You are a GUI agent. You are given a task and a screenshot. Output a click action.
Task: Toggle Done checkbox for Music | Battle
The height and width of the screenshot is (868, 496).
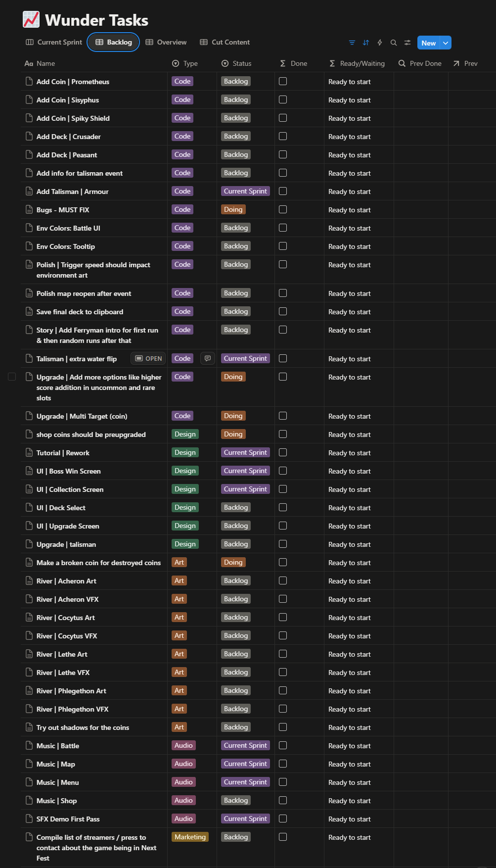(283, 745)
